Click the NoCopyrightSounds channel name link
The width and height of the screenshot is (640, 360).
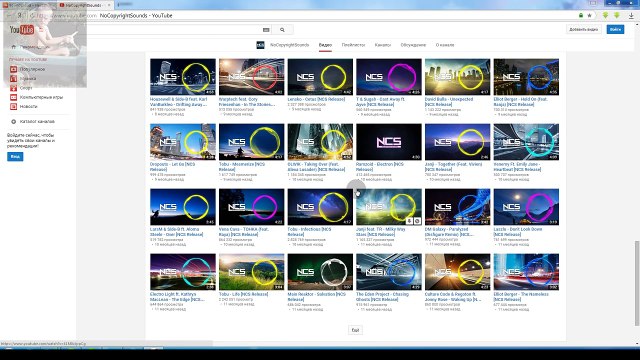pos(289,45)
